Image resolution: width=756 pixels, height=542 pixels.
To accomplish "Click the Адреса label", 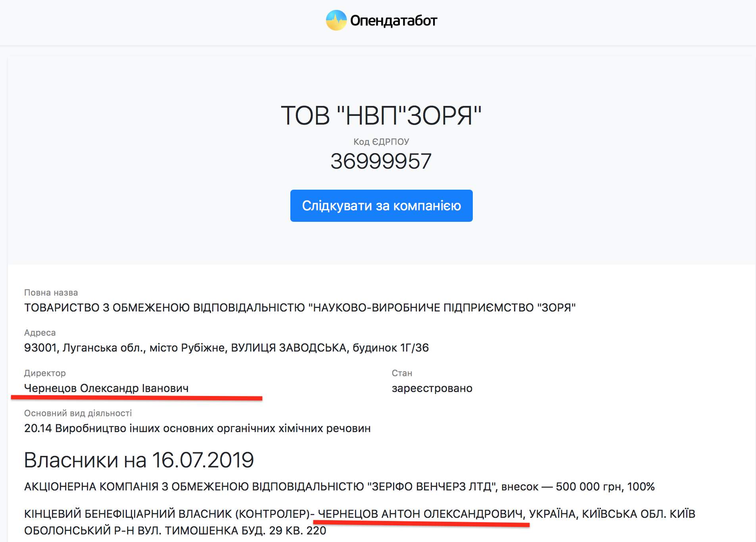I will point(40,333).
